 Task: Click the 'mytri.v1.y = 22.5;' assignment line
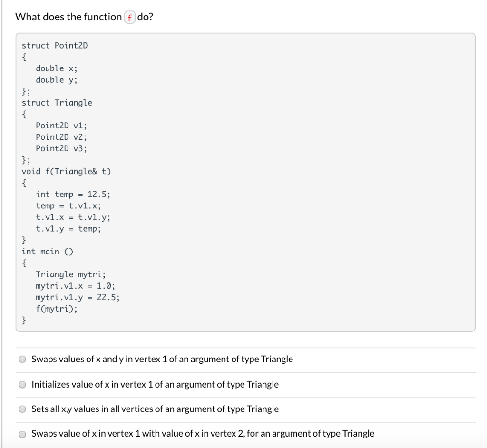78,297
